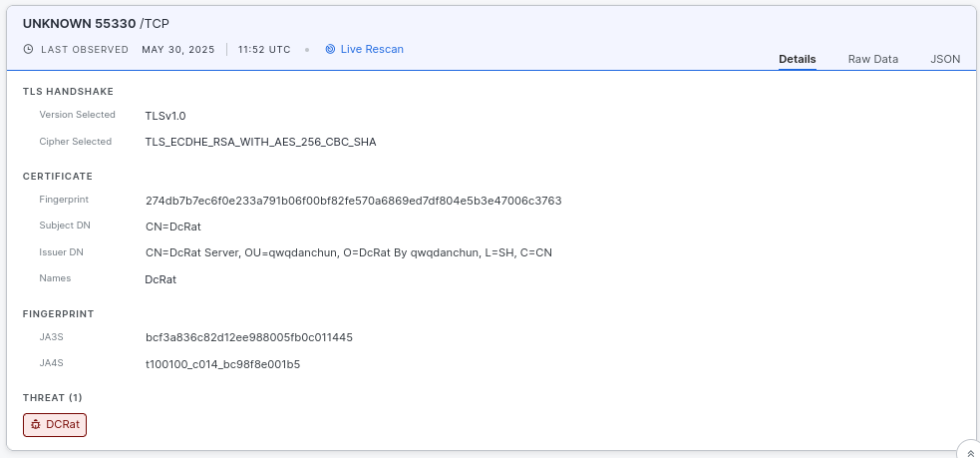The image size is (980, 458).
Task: Click the bug icon in the DCRat badge
Action: click(36, 424)
